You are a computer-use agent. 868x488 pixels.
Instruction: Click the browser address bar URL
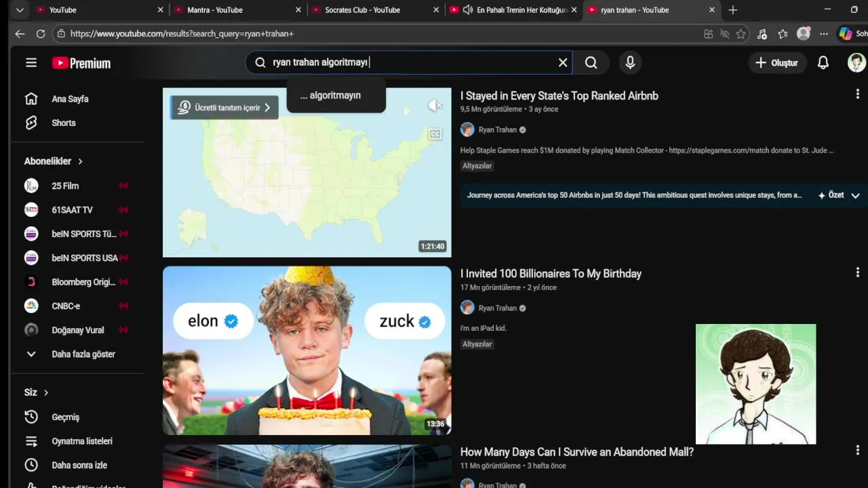tap(182, 34)
